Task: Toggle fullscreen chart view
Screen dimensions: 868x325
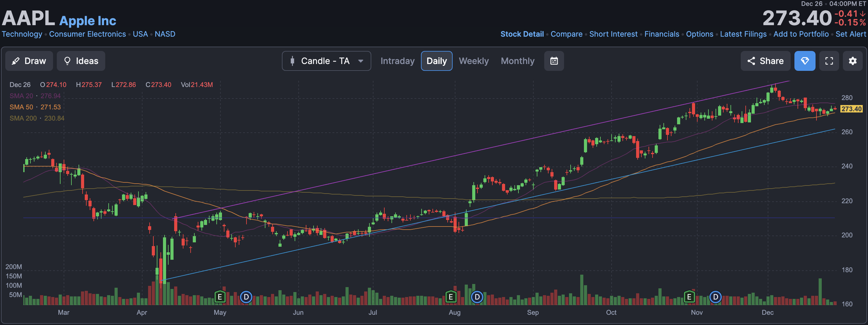Action: pos(829,61)
